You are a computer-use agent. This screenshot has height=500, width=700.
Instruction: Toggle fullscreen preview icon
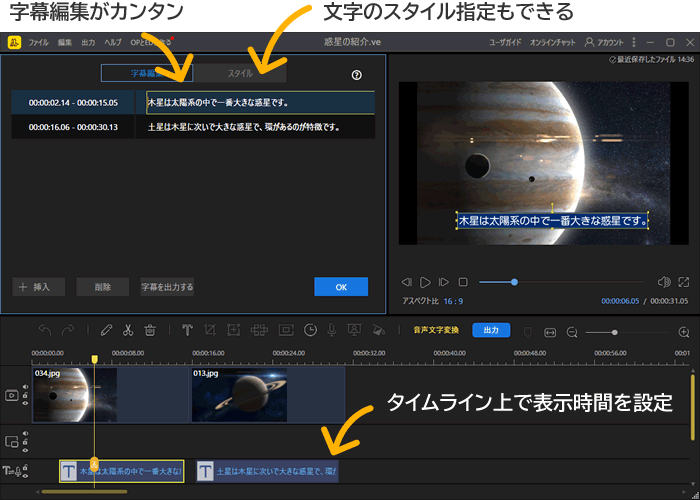coord(684,282)
